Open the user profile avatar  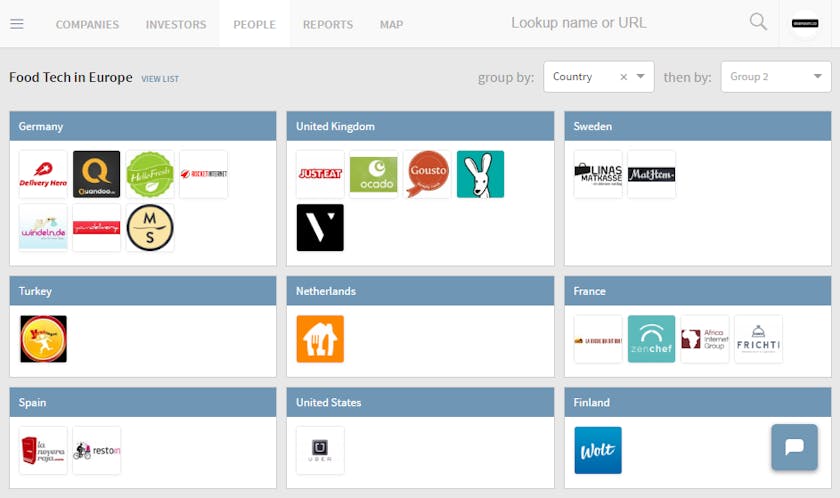pyautogui.click(x=805, y=24)
